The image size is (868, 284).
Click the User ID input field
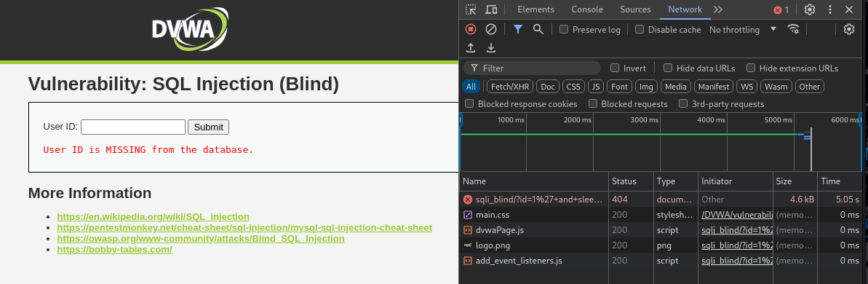tap(133, 127)
